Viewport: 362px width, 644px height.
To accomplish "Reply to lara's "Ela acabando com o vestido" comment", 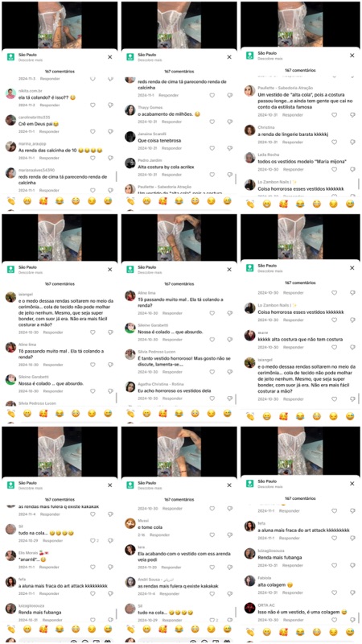I will pos(171,567).
